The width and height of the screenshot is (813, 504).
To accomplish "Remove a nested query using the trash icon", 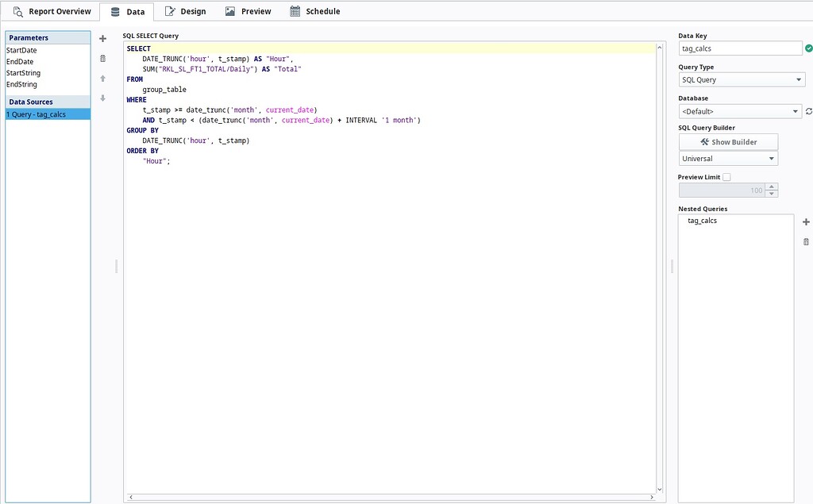I will 806,240.
